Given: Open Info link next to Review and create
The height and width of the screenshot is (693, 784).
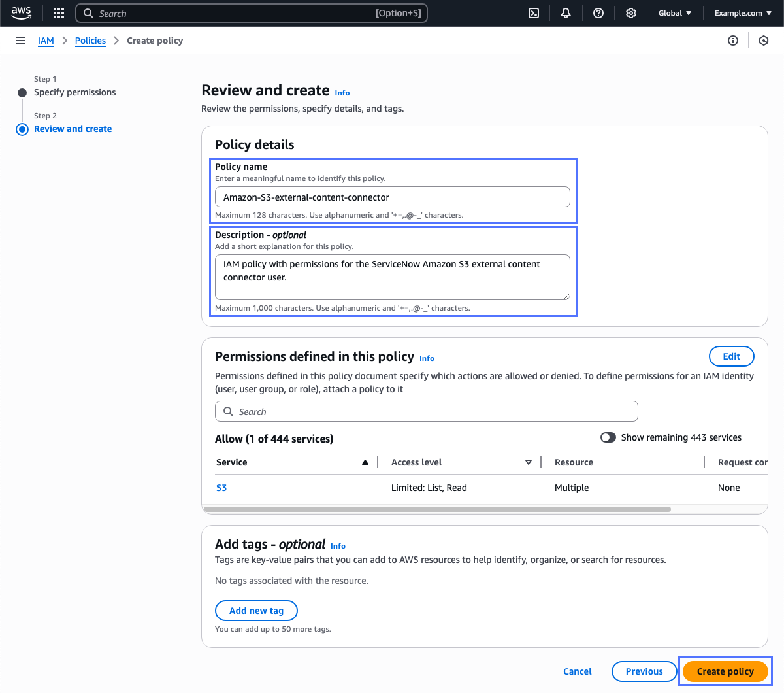Looking at the screenshot, I should (342, 93).
